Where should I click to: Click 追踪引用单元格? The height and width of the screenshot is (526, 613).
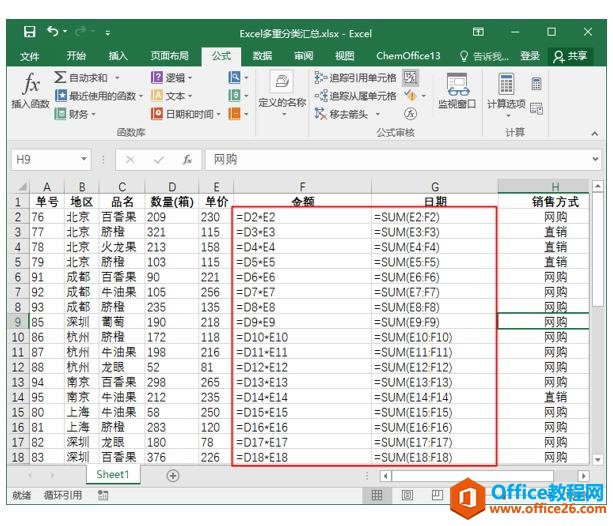pyautogui.click(x=355, y=77)
